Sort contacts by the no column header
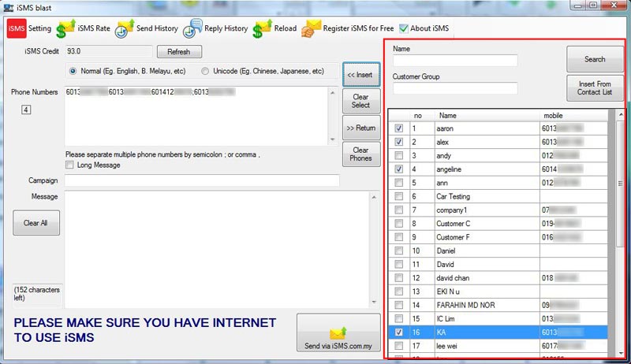631x364 pixels. coord(422,115)
